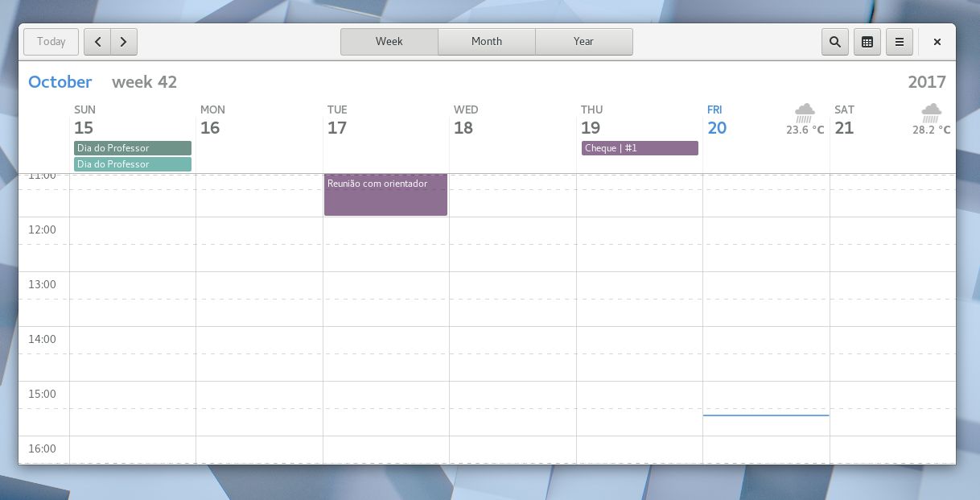This screenshot has width=980, height=500.
Task: Open the calendar management grid icon
Action: click(867, 42)
